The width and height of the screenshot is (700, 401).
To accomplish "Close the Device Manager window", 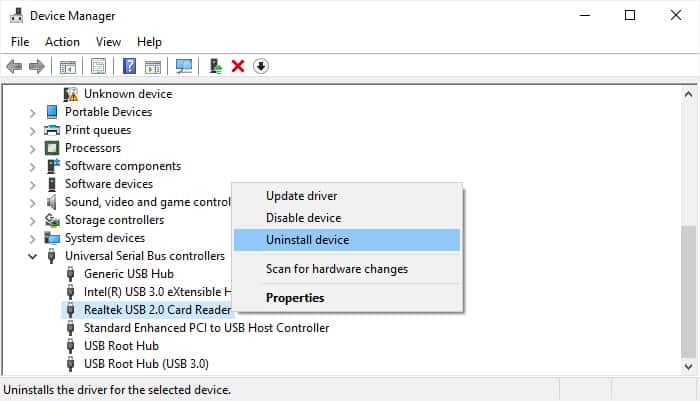I will (x=676, y=15).
